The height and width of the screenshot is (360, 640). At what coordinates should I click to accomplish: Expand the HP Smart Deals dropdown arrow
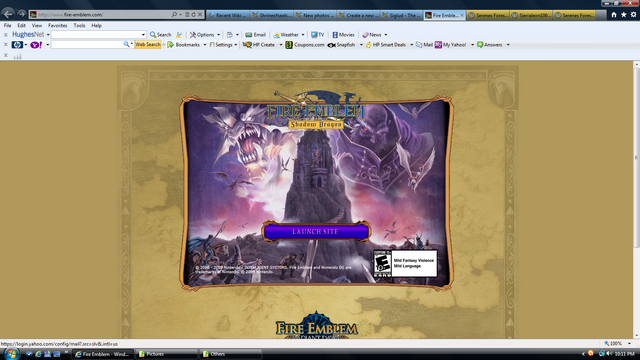tap(411, 45)
